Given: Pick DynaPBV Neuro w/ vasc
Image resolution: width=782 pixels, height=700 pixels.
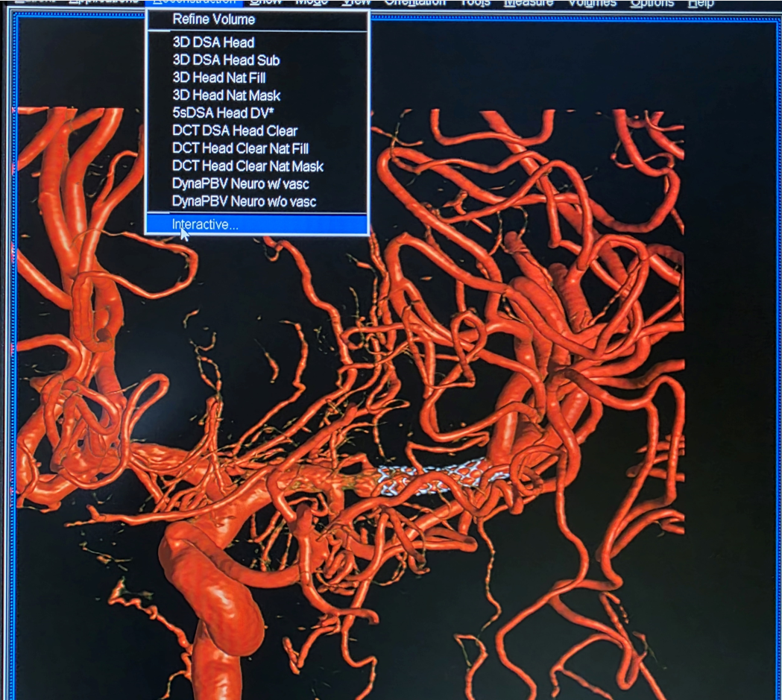Looking at the screenshot, I should pos(240,184).
